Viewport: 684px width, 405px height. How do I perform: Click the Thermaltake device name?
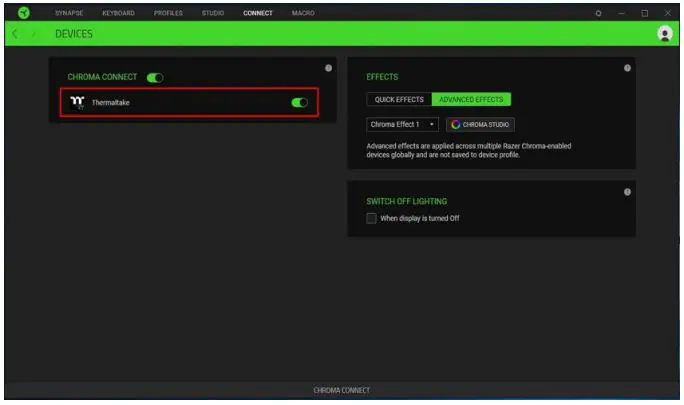pos(110,103)
